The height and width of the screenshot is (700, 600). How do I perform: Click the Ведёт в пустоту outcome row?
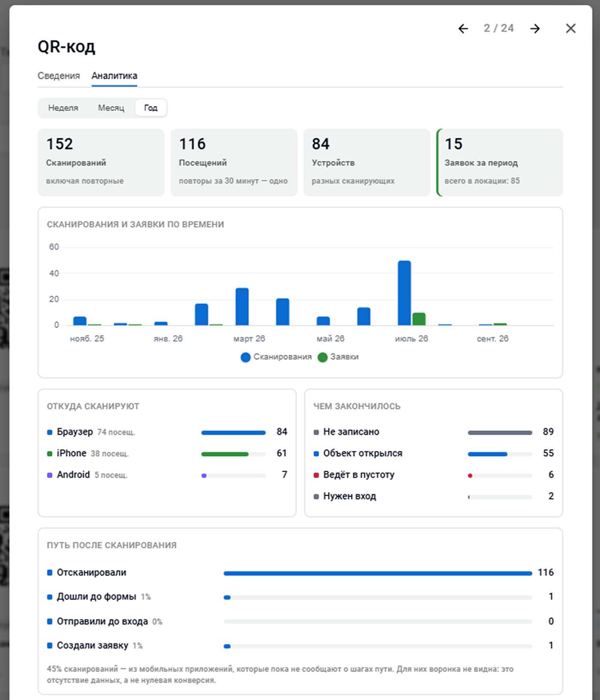click(434, 475)
